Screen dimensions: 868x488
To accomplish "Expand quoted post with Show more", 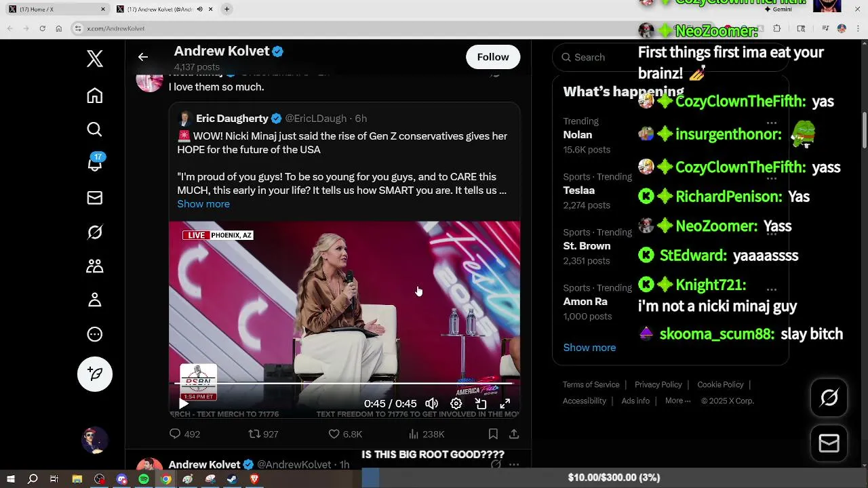I will coord(203,204).
